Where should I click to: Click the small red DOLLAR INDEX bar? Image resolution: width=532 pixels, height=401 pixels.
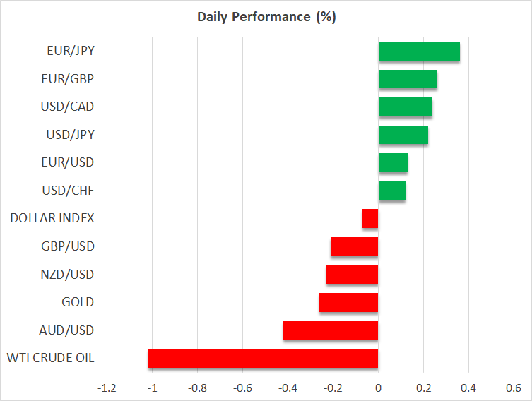pos(370,219)
